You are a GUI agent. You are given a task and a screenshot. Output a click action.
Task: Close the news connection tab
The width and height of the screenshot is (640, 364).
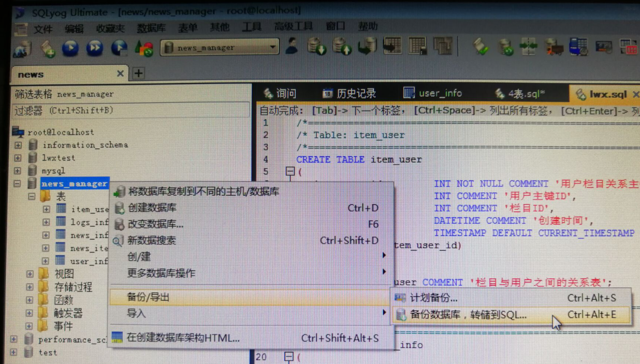point(120,74)
